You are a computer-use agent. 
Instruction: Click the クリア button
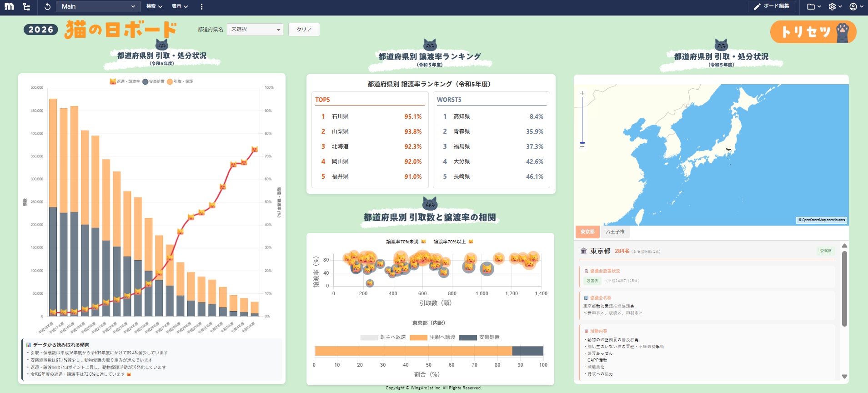(304, 30)
